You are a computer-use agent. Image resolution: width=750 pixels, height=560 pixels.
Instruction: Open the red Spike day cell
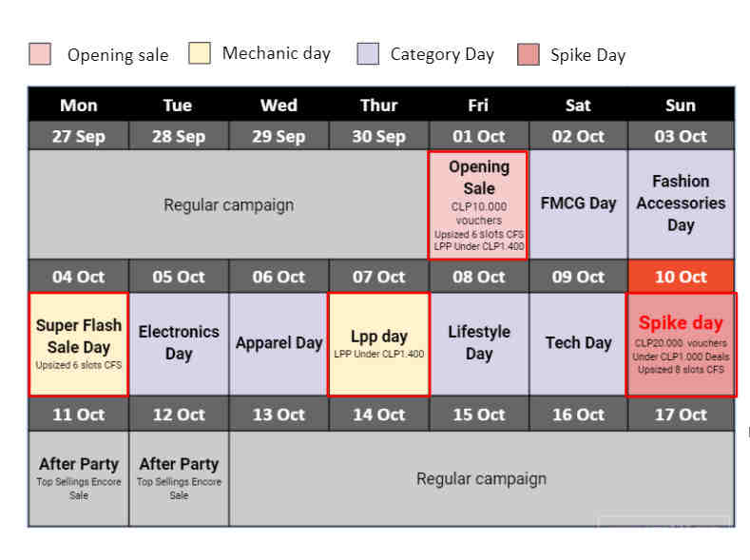[682, 345]
